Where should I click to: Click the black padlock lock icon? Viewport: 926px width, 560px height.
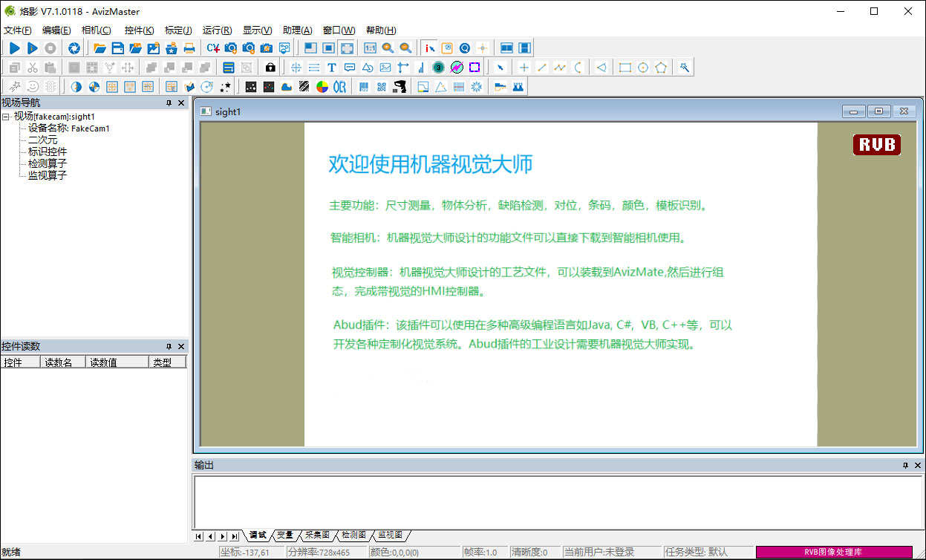click(270, 68)
